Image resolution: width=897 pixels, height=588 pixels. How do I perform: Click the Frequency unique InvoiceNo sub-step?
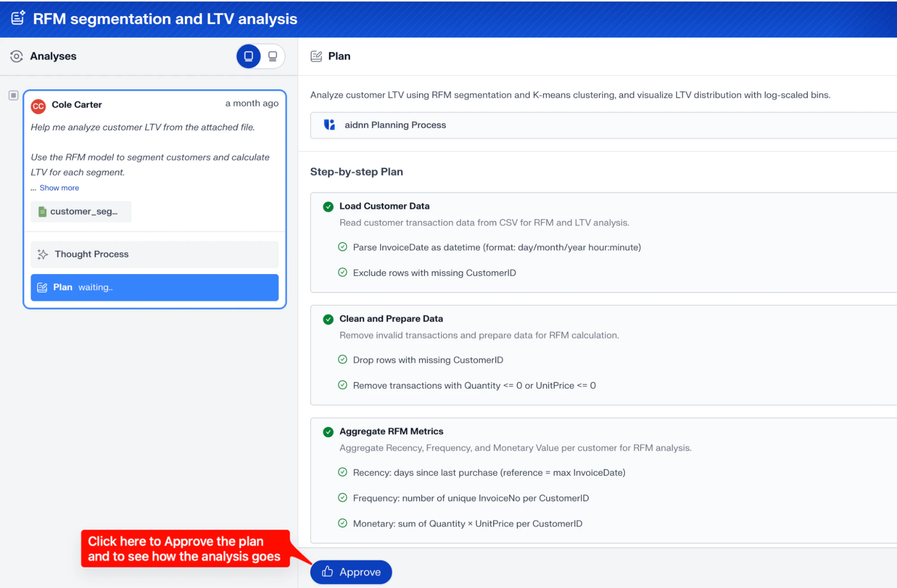(470, 498)
